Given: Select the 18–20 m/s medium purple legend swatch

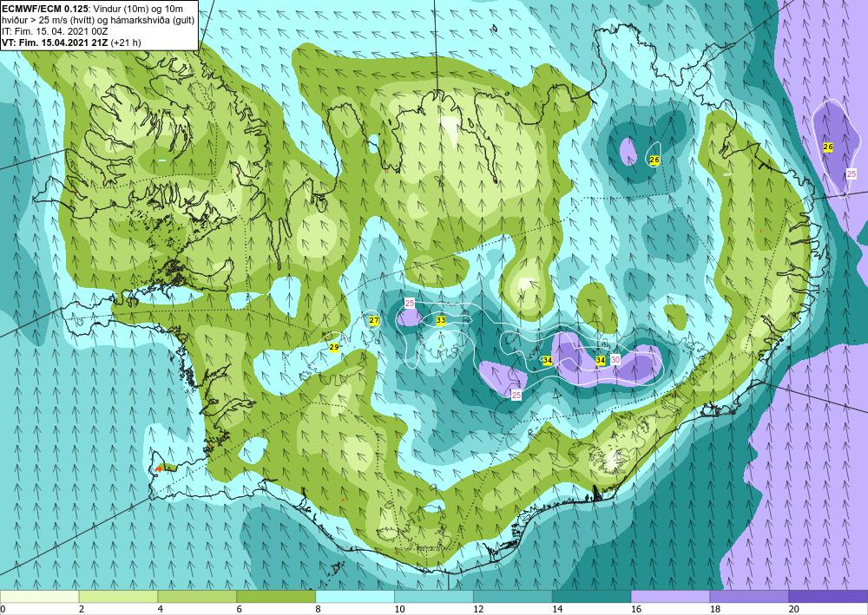Looking at the screenshot, I should click(x=749, y=597).
